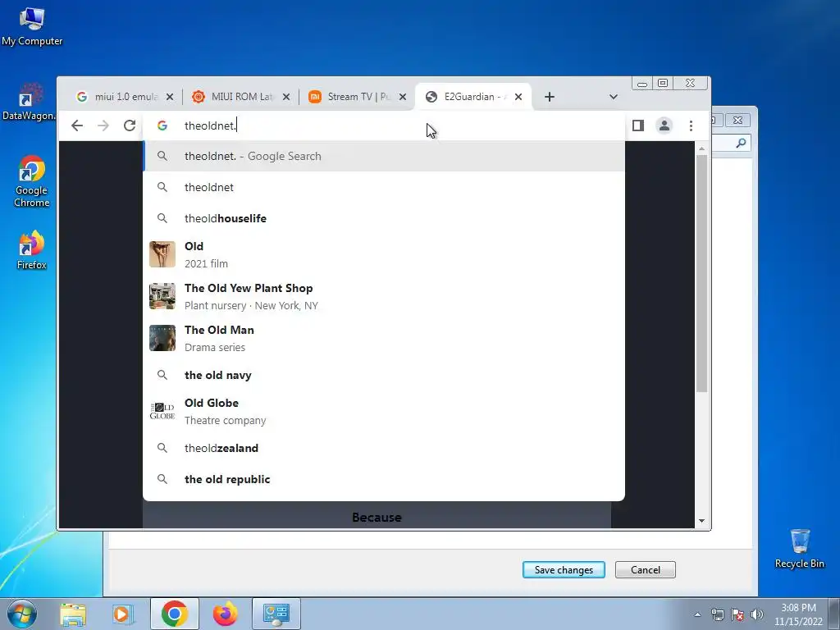Open Windows Media Player taskbar icon
The width and height of the screenshot is (840, 630).
(x=123, y=614)
